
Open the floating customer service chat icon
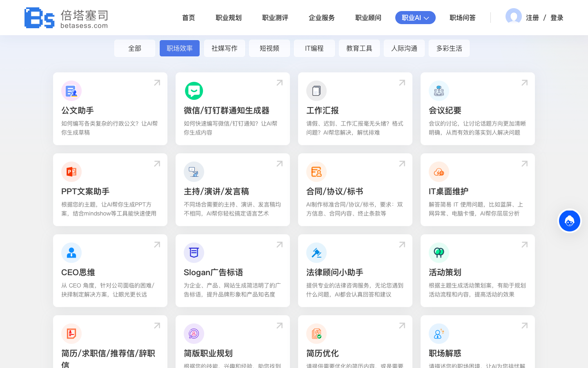570,221
